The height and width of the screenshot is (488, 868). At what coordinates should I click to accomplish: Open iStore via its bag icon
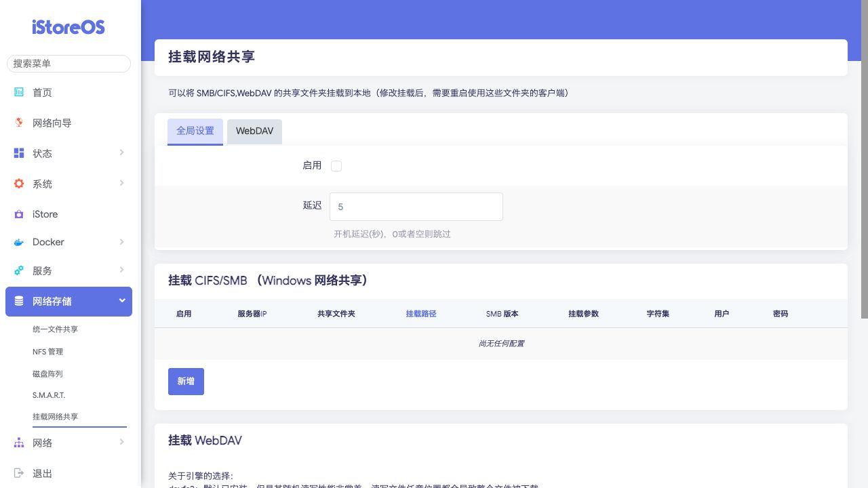click(19, 214)
